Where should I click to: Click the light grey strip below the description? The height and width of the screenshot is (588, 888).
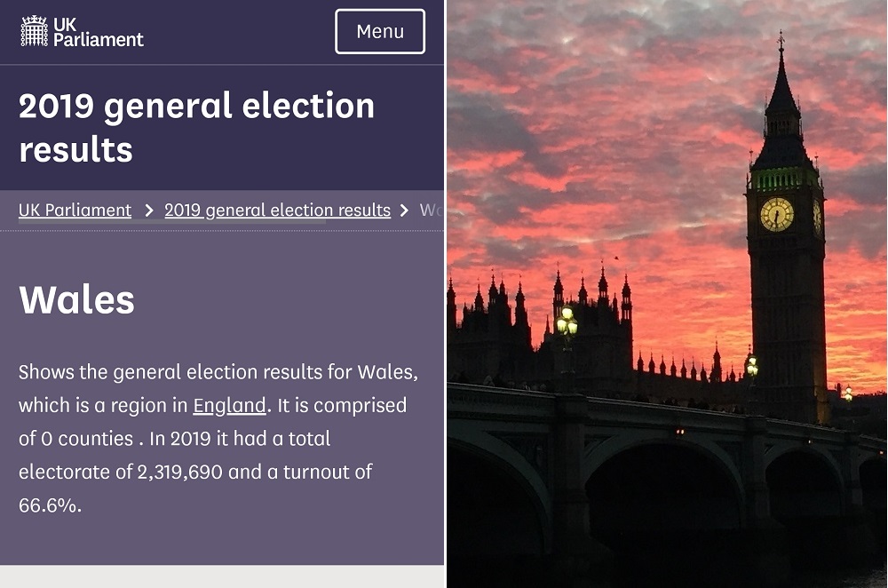point(222,576)
